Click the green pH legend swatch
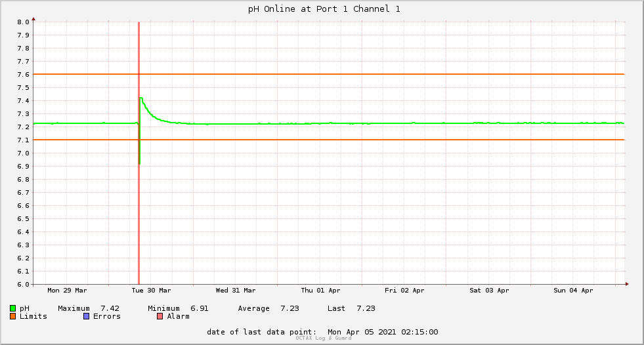The width and height of the screenshot is (644, 345). click(12, 308)
